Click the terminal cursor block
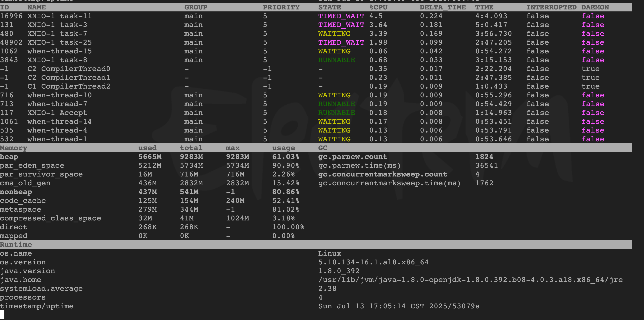Screen dimensions: 644x320 pyautogui.click(x=2, y=315)
